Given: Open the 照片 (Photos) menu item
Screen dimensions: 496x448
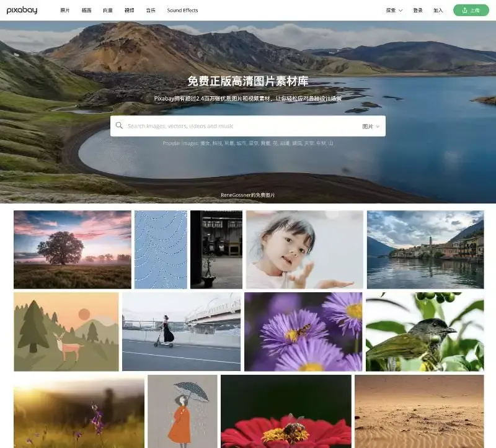Looking at the screenshot, I should 65,11.
